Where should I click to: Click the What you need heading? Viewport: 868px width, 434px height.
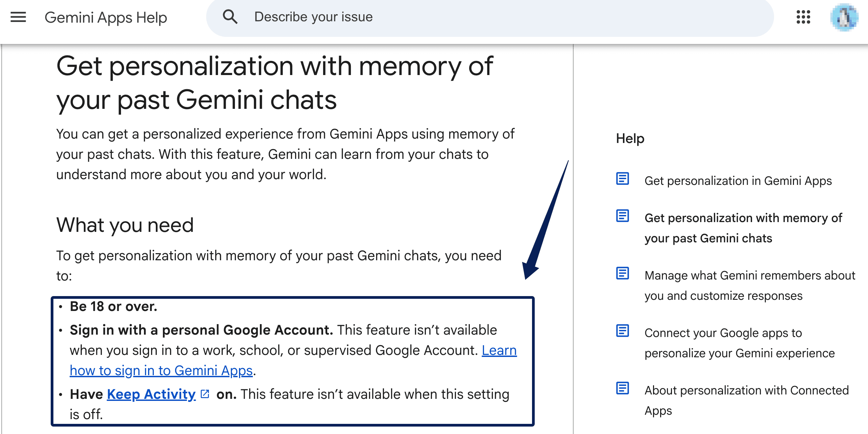[x=125, y=225]
